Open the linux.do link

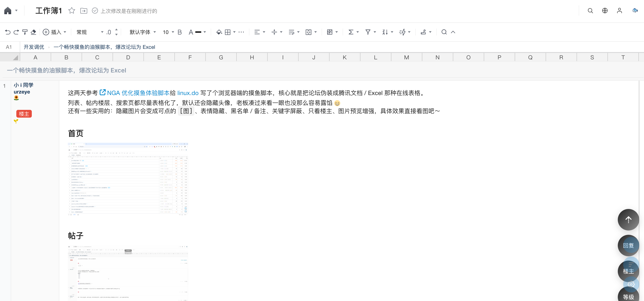coord(188,93)
